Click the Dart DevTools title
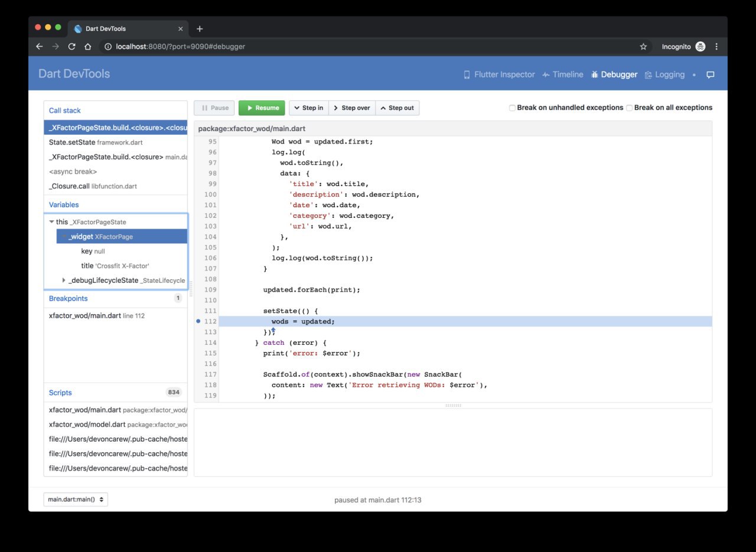The height and width of the screenshot is (552, 756). (74, 74)
